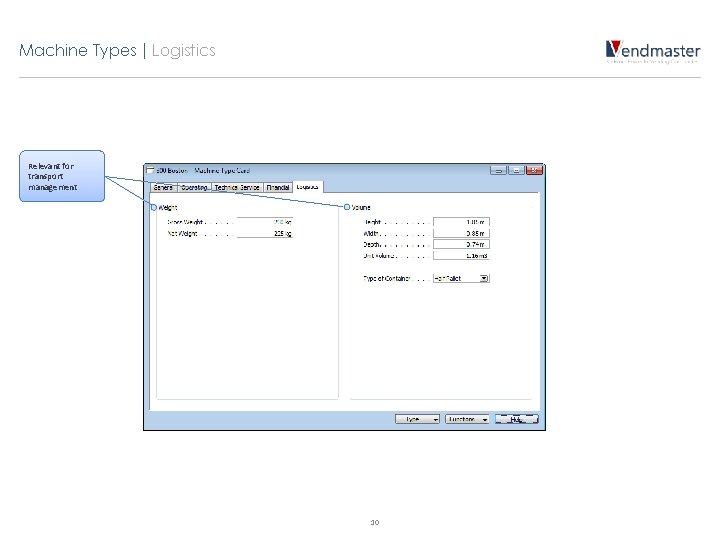Open the Functions menu button
This screenshot has height=540, width=720.
[467, 419]
